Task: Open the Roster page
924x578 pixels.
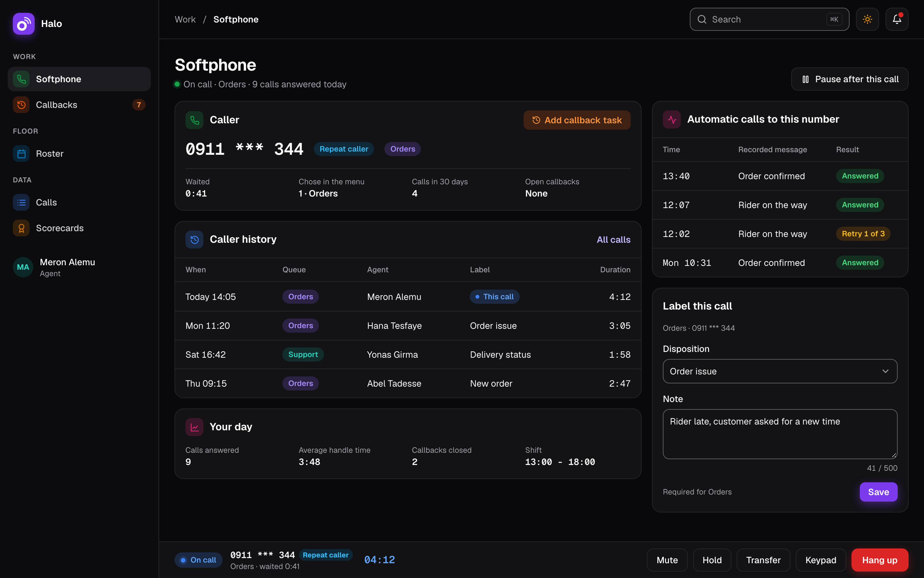Action: coord(79,154)
